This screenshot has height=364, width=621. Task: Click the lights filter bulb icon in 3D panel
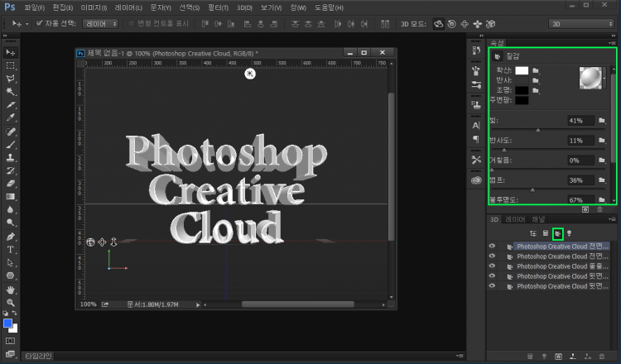570,234
